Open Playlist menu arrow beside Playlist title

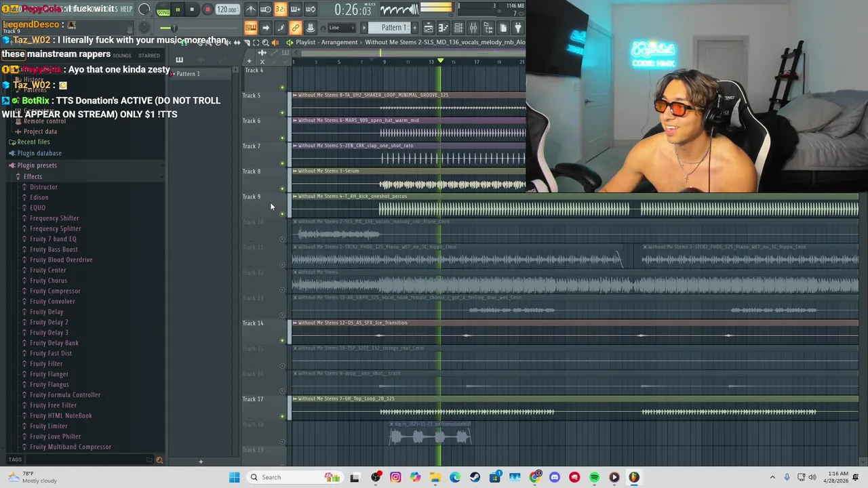tap(290, 42)
